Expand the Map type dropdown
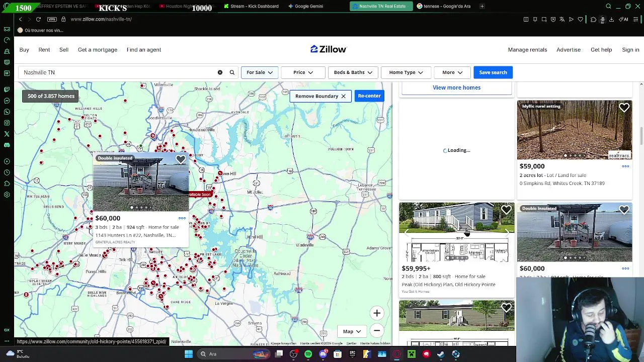Image resolution: width=644 pixels, height=362 pixels. coord(352,331)
